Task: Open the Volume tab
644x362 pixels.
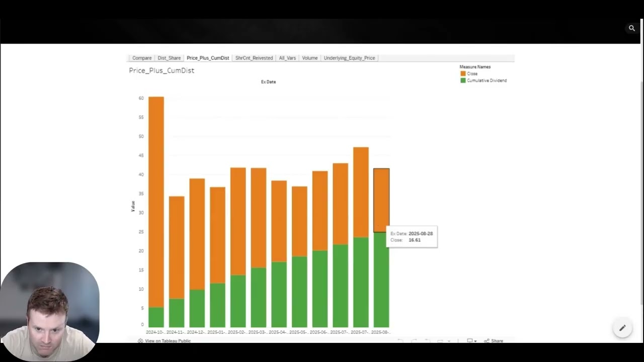Action: point(310,58)
